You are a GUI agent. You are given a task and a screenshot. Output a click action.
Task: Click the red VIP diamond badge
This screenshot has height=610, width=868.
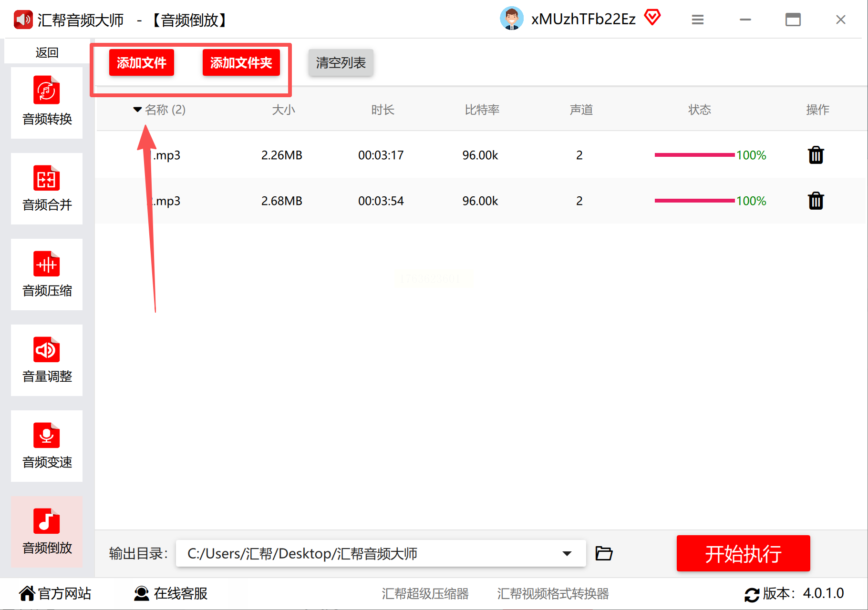652,18
